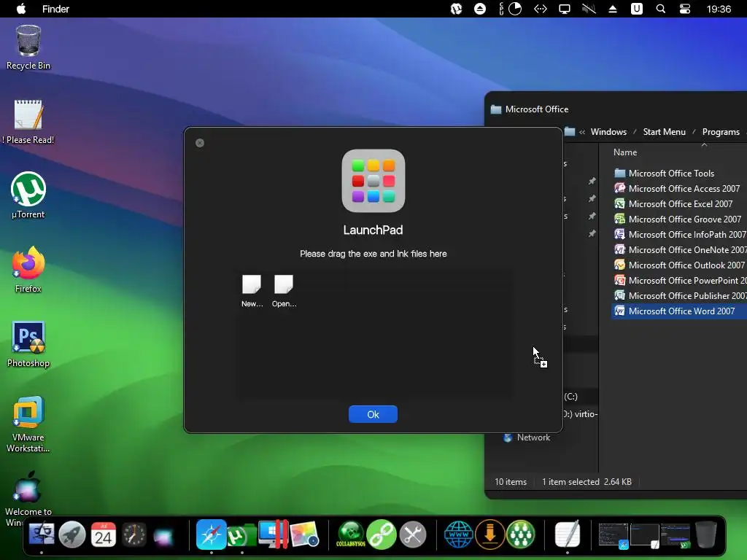747x560 pixels.
Task: Open the Apple menu
Action: (21, 9)
